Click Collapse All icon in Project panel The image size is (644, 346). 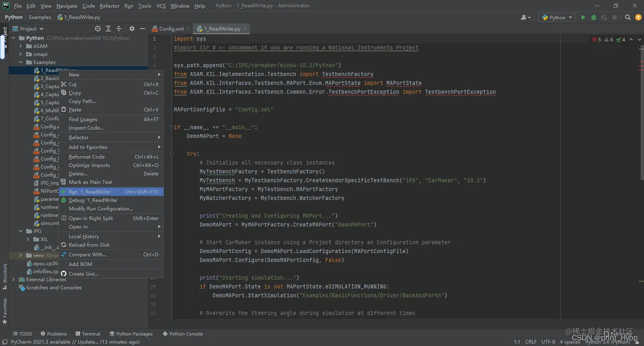[119, 29]
